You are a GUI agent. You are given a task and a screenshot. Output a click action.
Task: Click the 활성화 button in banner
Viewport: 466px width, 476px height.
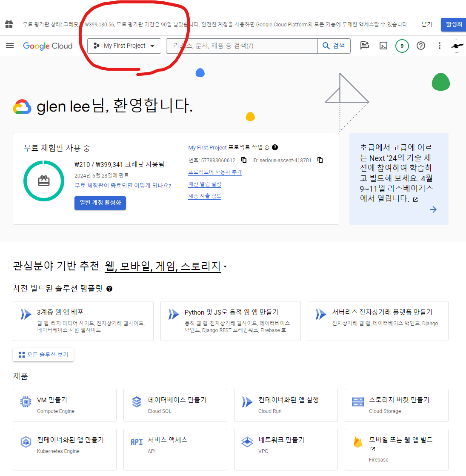454,24
